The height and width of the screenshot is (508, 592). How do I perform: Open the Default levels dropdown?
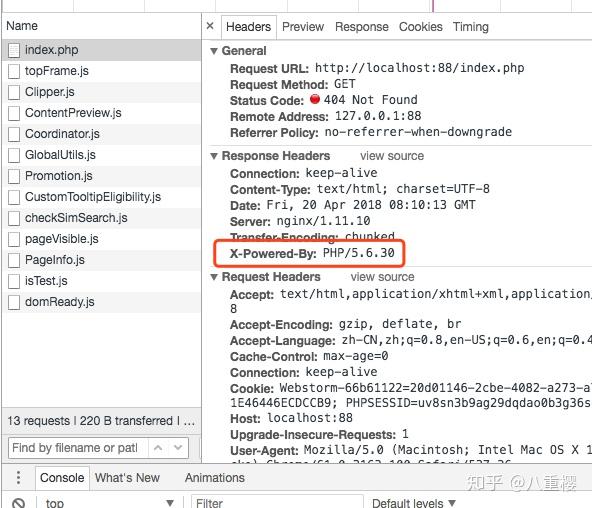[x=414, y=503]
